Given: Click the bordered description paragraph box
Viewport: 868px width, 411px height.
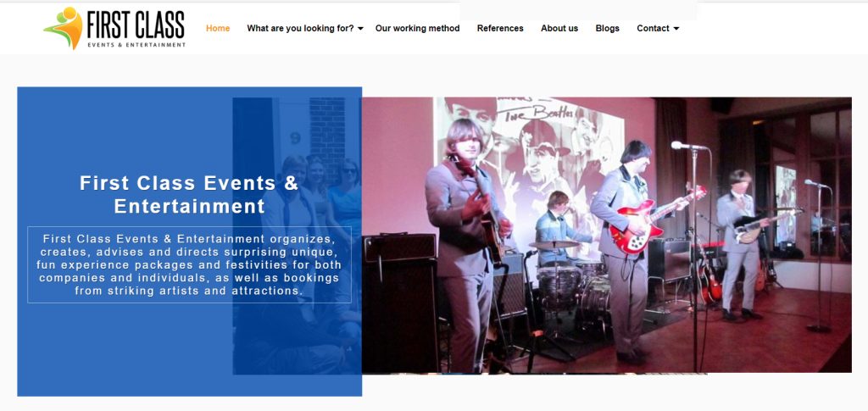Looking at the screenshot, I should point(189,264).
